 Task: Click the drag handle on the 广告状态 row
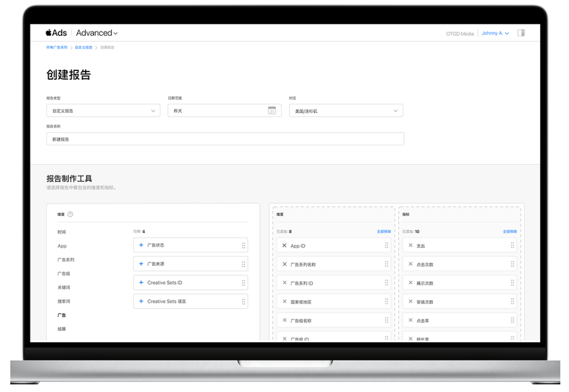(244, 245)
